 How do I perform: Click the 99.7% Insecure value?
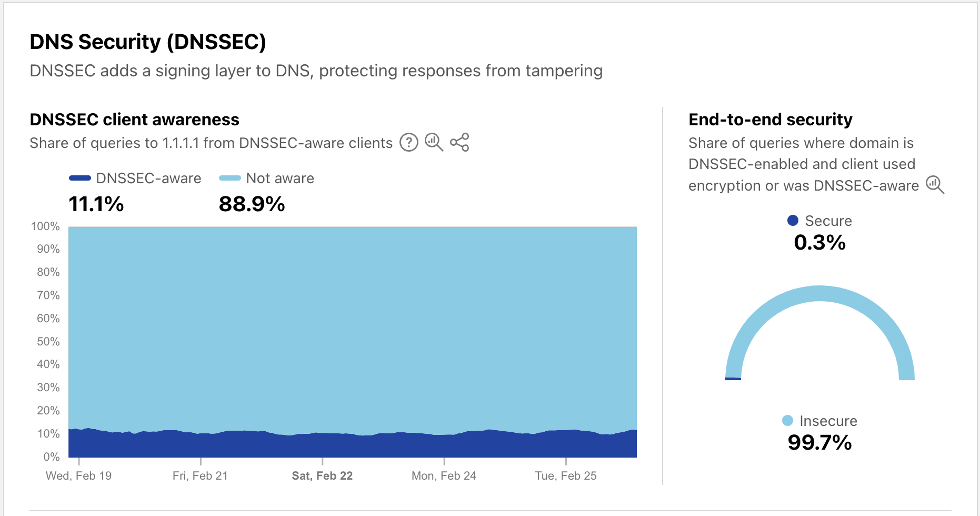coord(819,443)
